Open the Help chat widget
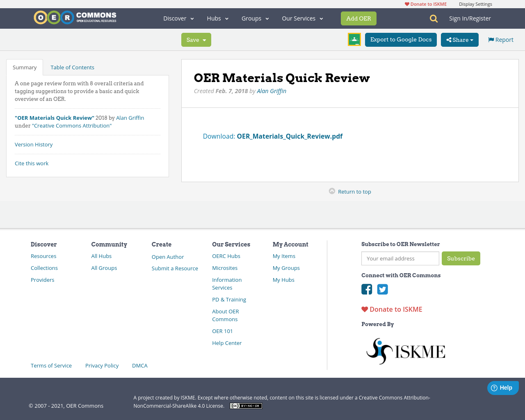 (503, 388)
